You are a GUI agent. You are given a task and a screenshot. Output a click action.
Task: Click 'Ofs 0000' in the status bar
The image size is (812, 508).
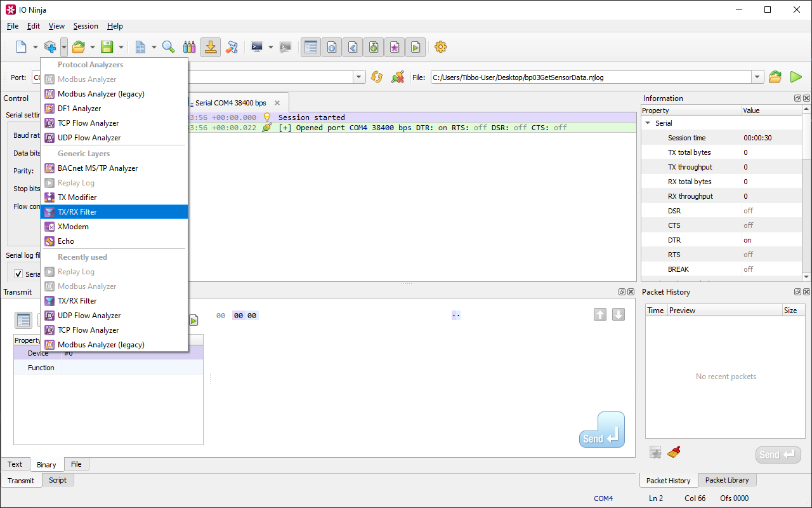point(734,498)
